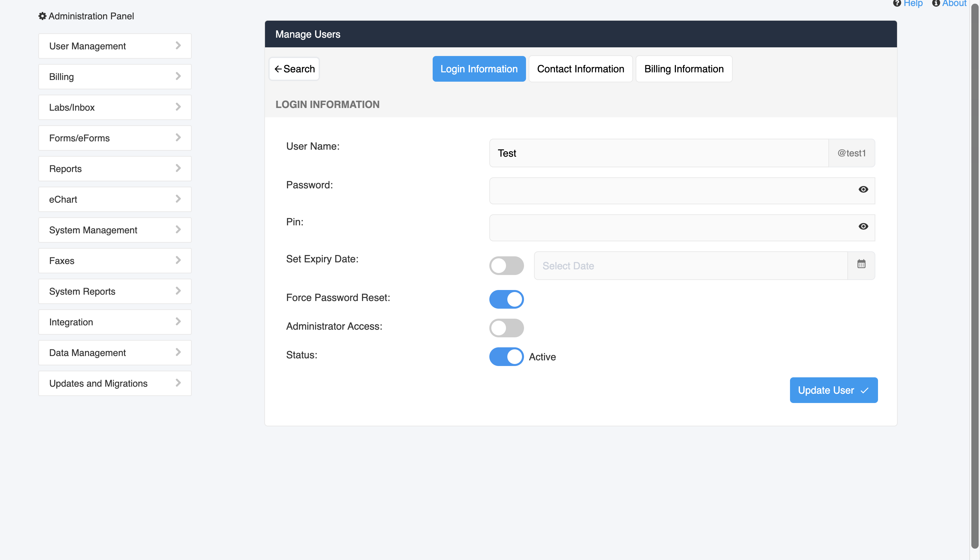The image size is (980, 560).
Task: Click the Manage Users title
Action: tap(308, 34)
